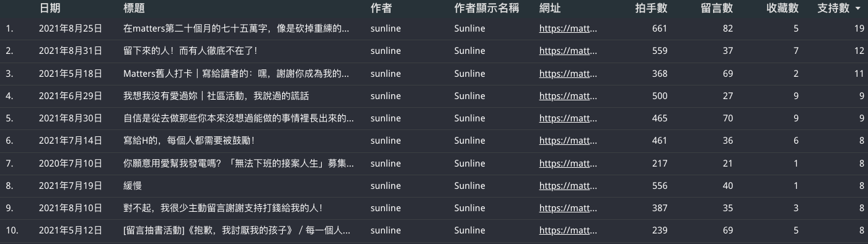
Task: Sort by 收藏數 column header
Action: (x=782, y=8)
